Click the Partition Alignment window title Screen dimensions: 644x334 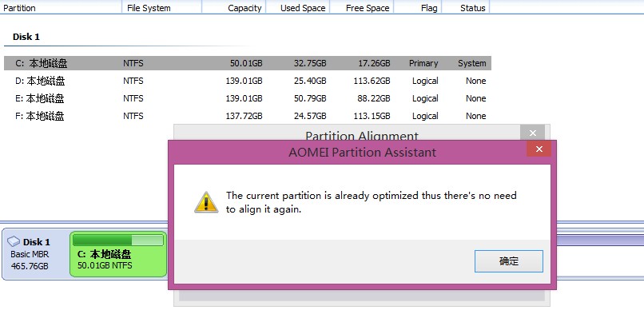pos(362,136)
